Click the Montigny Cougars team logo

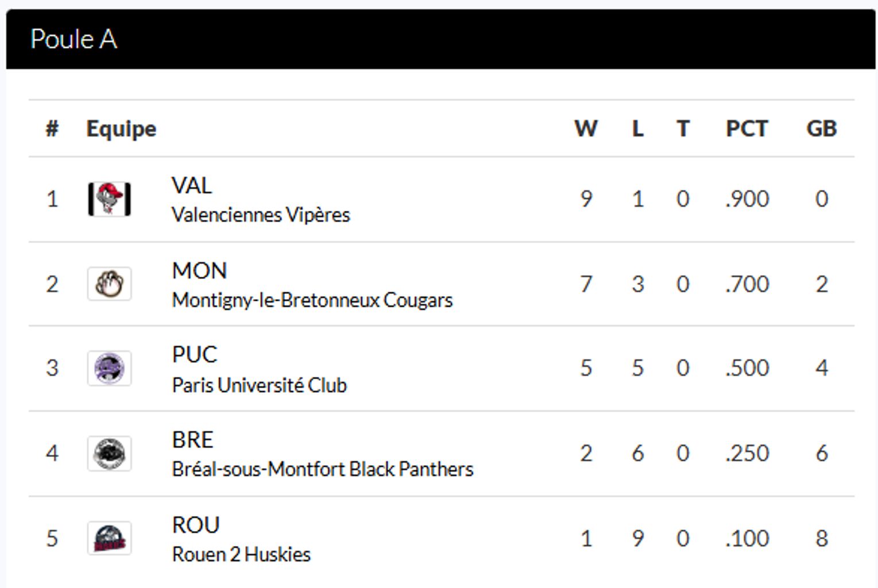tap(109, 284)
